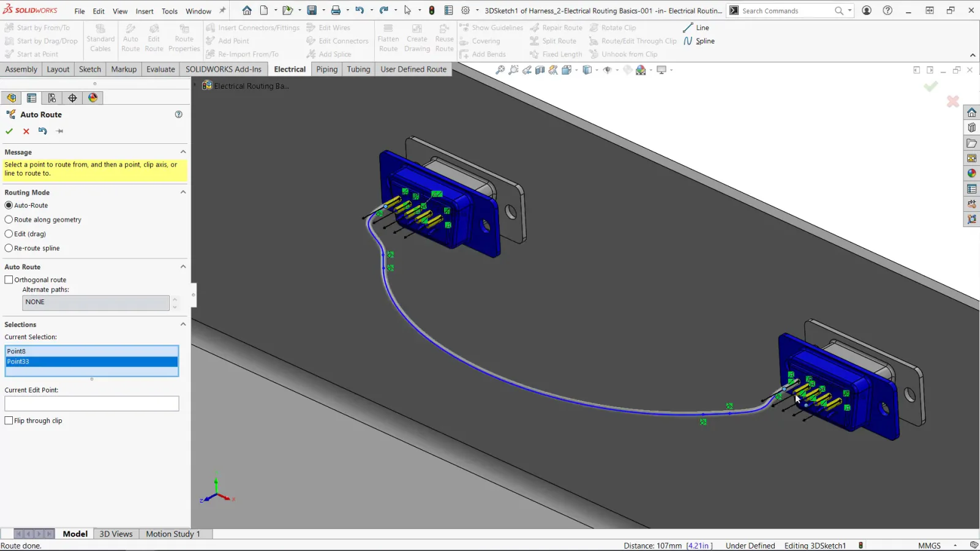The height and width of the screenshot is (551, 980).
Task: Enable the Flip through clip checkbox
Action: (9, 421)
